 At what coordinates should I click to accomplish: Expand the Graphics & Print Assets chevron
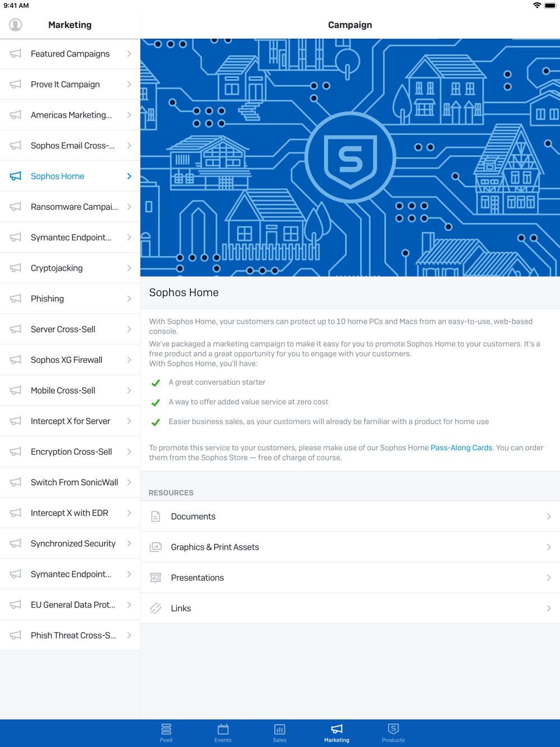click(549, 547)
